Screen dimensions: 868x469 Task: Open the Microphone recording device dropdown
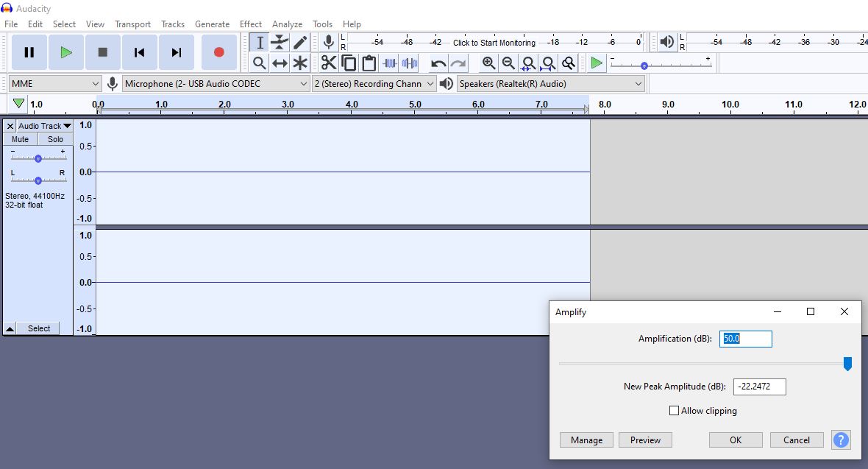(x=216, y=84)
